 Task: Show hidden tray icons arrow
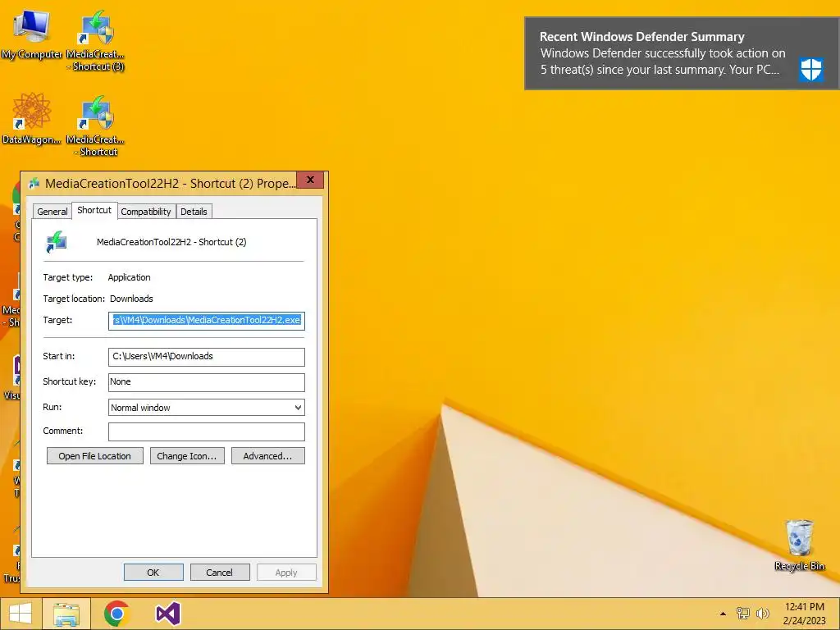[x=723, y=614]
